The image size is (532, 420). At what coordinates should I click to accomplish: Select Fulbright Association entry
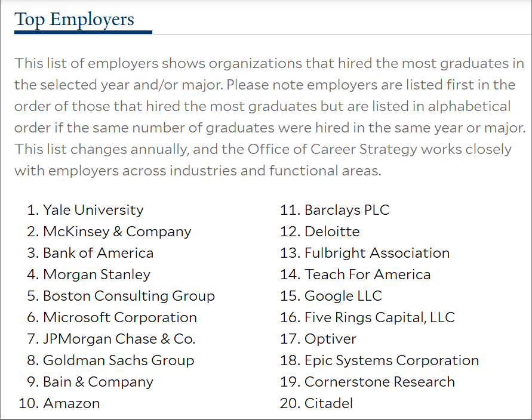point(377,253)
